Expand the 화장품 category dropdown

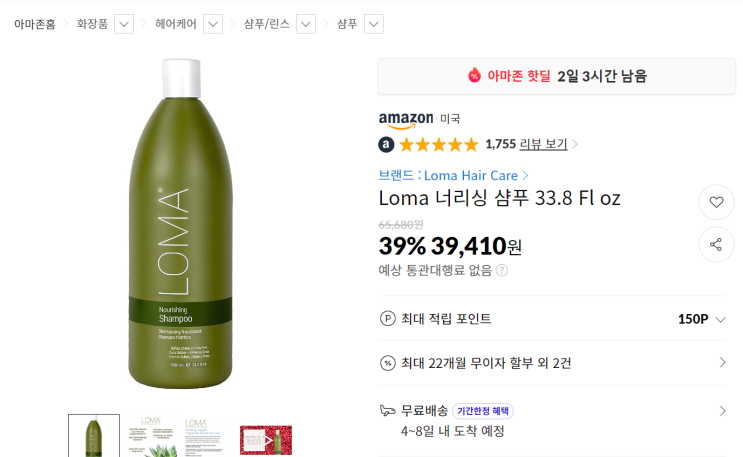click(124, 23)
